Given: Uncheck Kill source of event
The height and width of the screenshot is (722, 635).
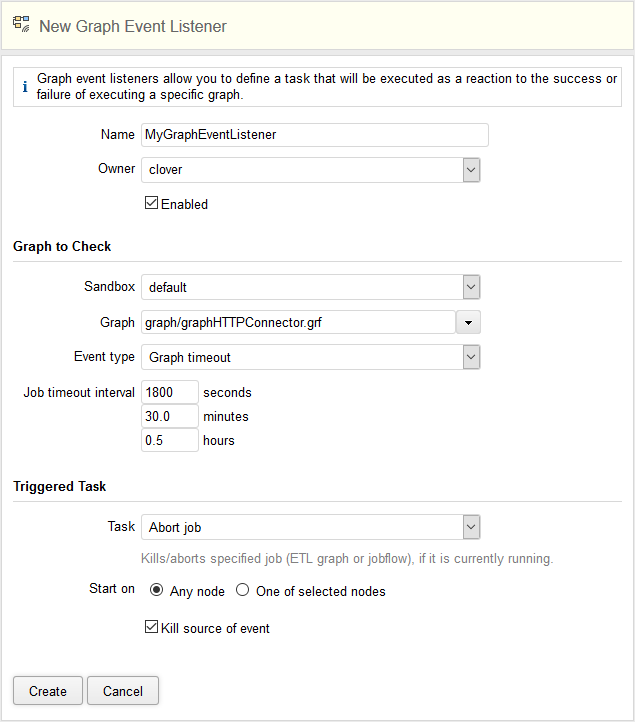Looking at the screenshot, I should click(x=152, y=628).
